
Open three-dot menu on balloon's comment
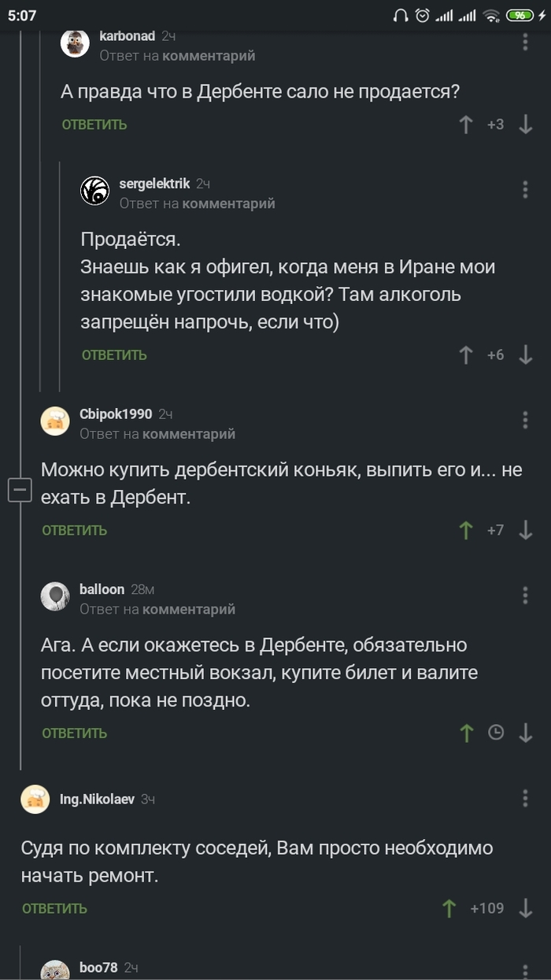pyautogui.click(x=526, y=596)
